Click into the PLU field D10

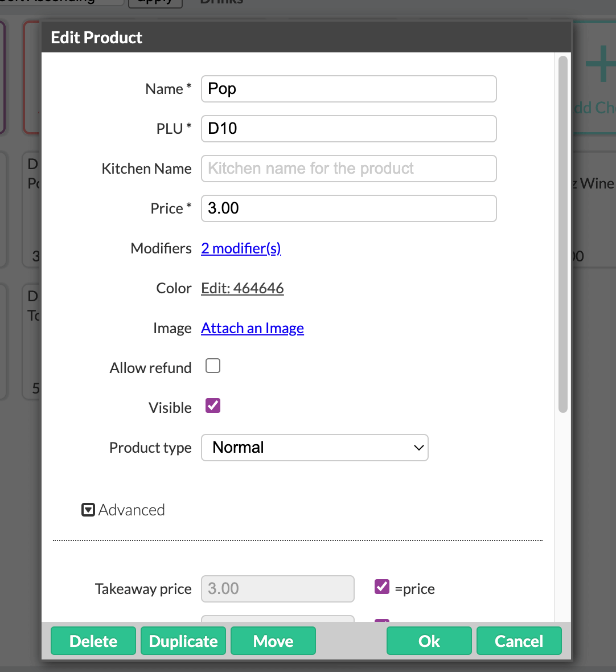click(x=349, y=129)
